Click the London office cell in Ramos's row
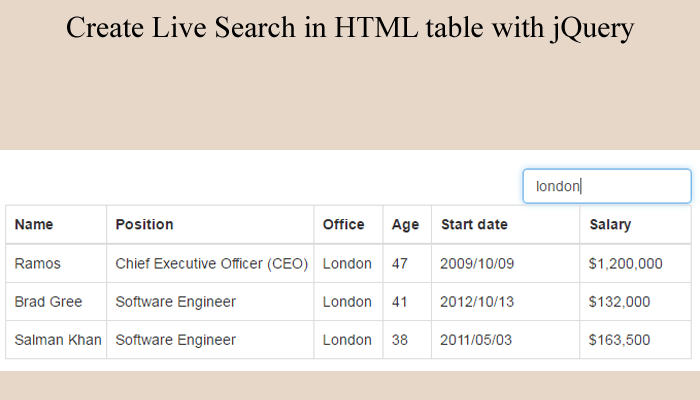 pyautogui.click(x=347, y=264)
